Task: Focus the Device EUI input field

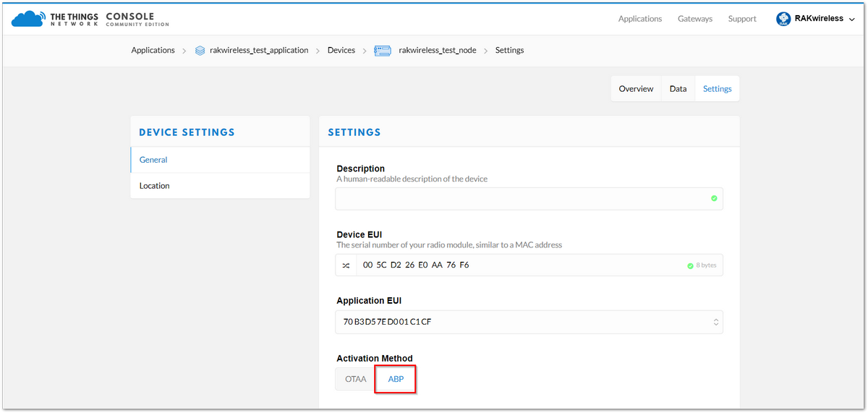Action: click(529, 265)
